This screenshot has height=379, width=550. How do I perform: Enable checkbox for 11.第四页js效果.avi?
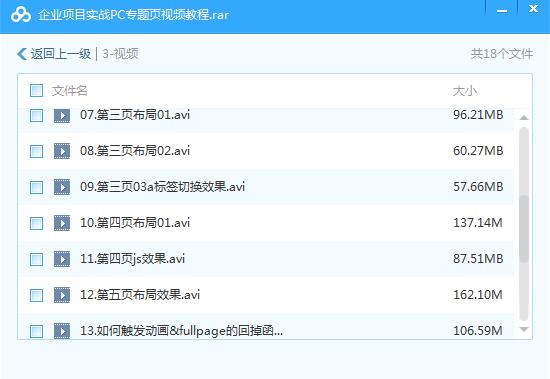pyautogui.click(x=36, y=259)
